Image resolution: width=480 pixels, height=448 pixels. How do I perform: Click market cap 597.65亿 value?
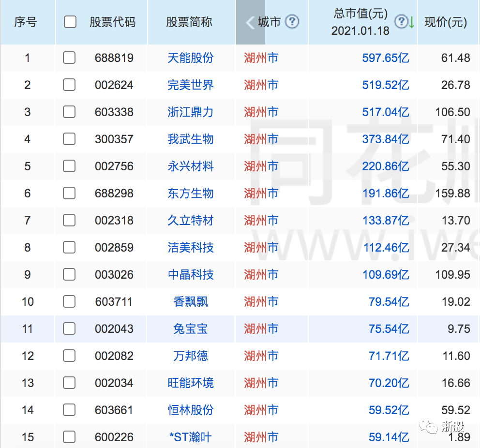click(386, 58)
